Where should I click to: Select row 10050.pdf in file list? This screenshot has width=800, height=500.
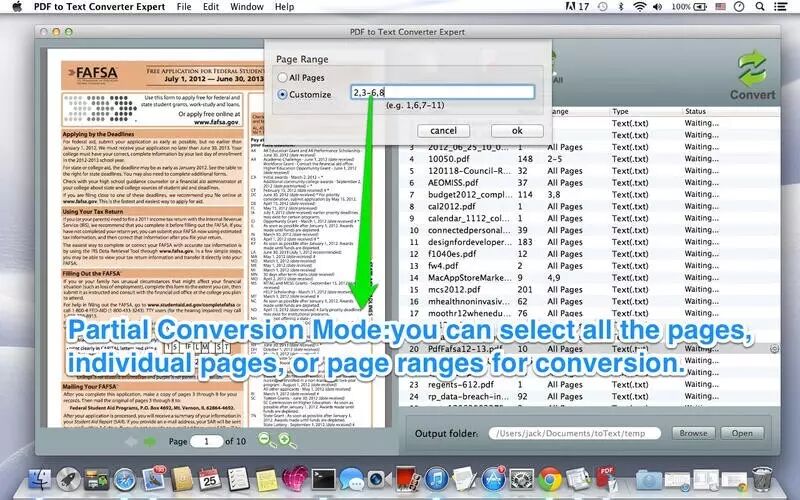(x=589, y=159)
